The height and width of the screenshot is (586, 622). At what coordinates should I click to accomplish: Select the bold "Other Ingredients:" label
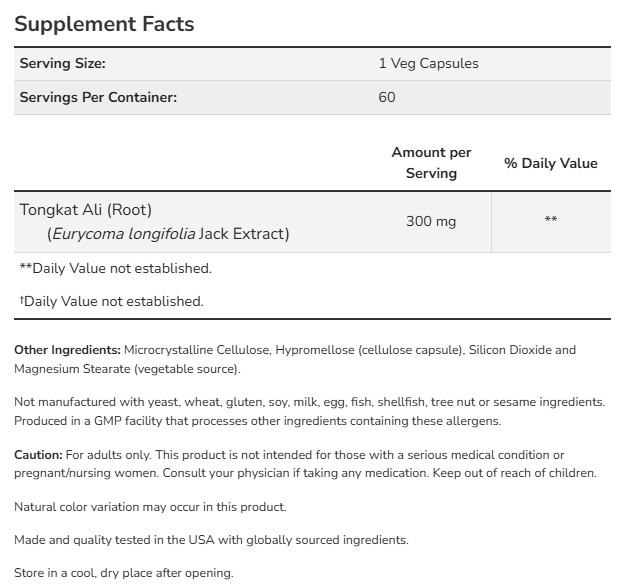[x=67, y=350]
